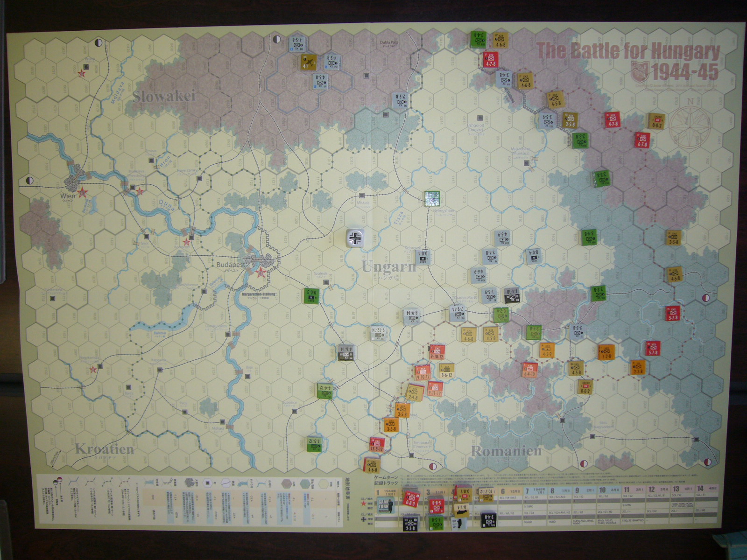Click the 'Slowakei' region label
The image size is (747, 560).
164,96
